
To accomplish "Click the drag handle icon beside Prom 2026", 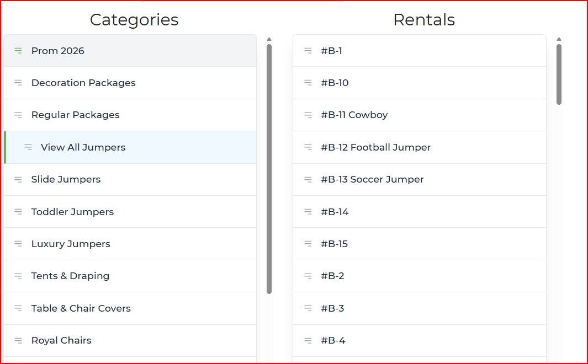I will pos(18,51).
